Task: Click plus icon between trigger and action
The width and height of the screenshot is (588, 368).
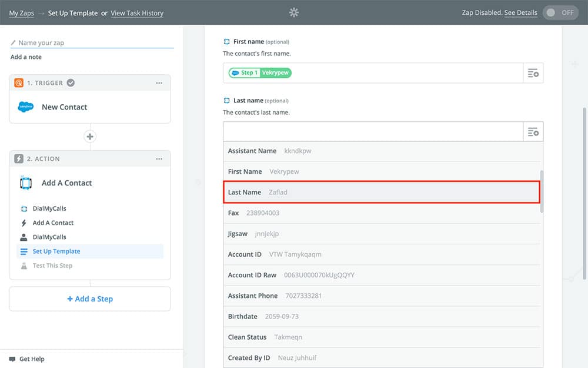Action: click(90, 137)
